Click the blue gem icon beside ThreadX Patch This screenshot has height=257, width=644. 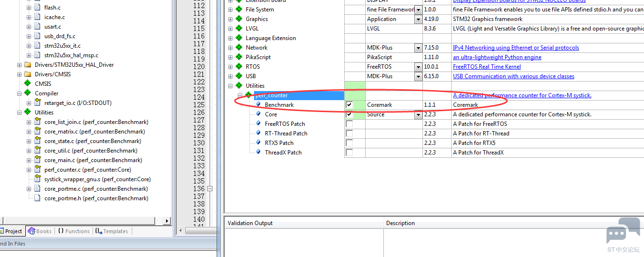tap(259, 152)
